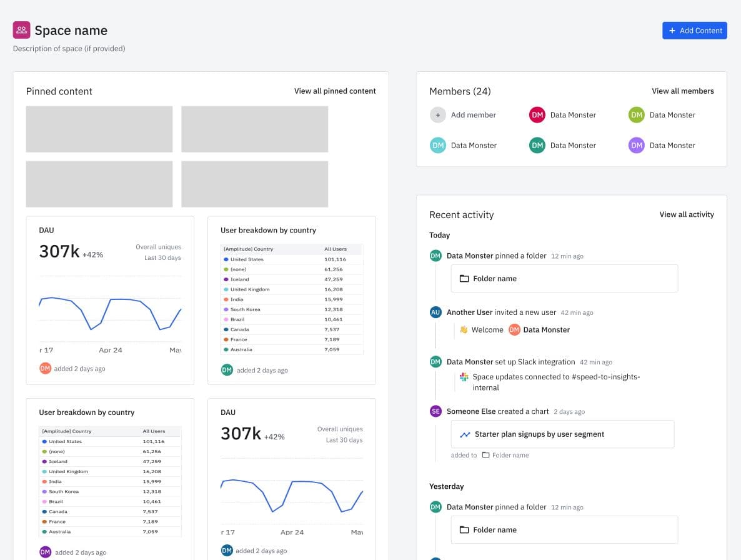Click the green Data Monster avatar in Members
This screenshot has width=741, height=560.
click(636, 114)
